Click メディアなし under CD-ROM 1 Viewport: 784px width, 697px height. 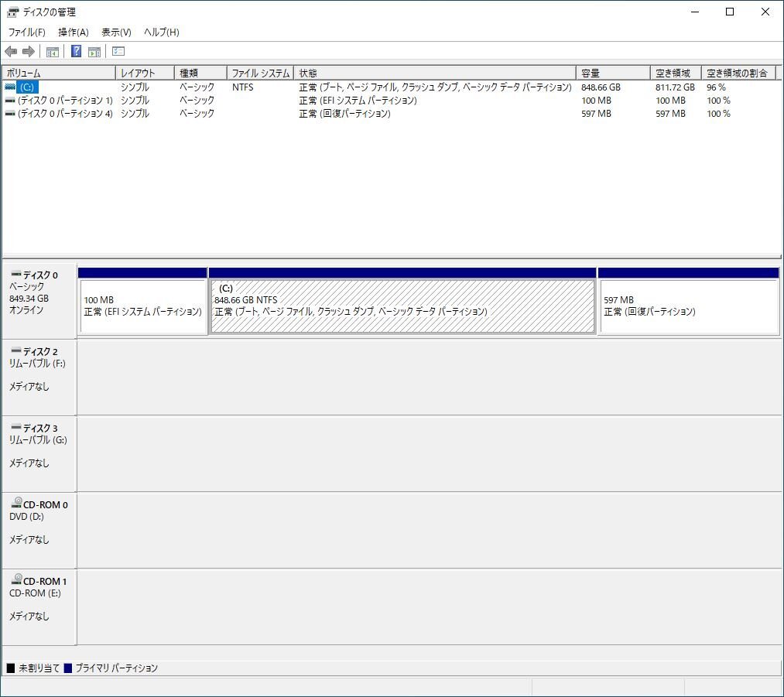tap(29, 616)
